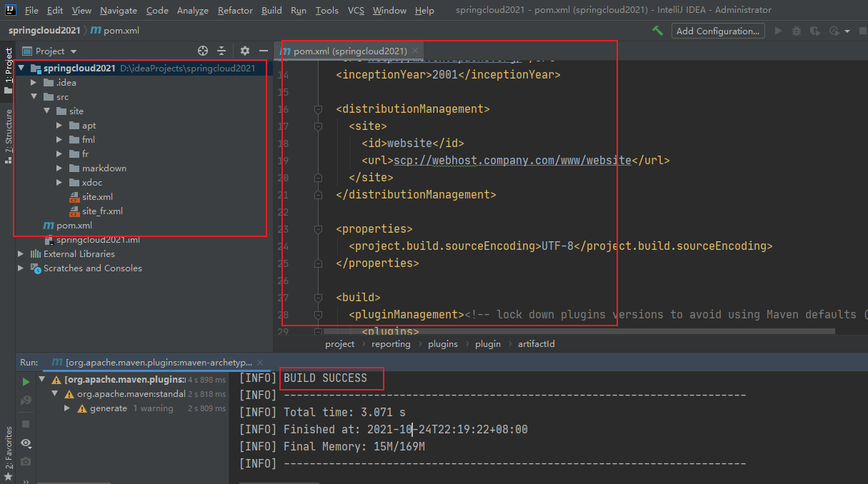
Task: Click the 'artifactId' breadcrumb
Action: [x=536, y=344]
